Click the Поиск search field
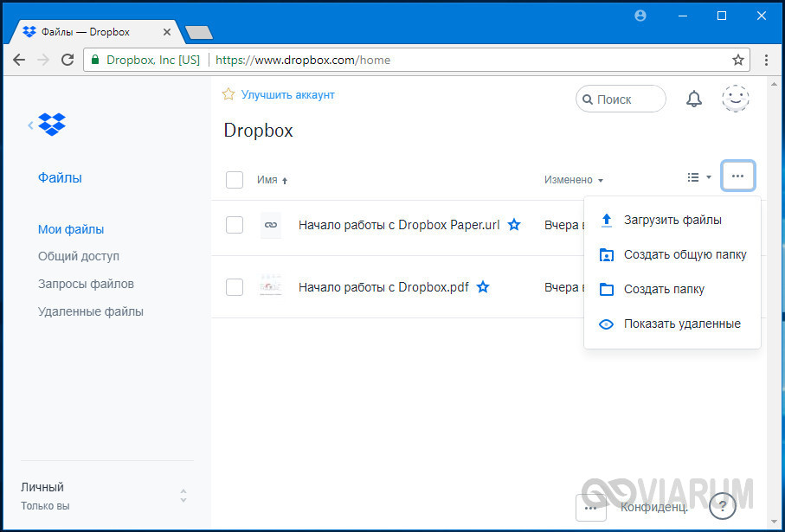 pyautogui.click(x=621, y=99)
